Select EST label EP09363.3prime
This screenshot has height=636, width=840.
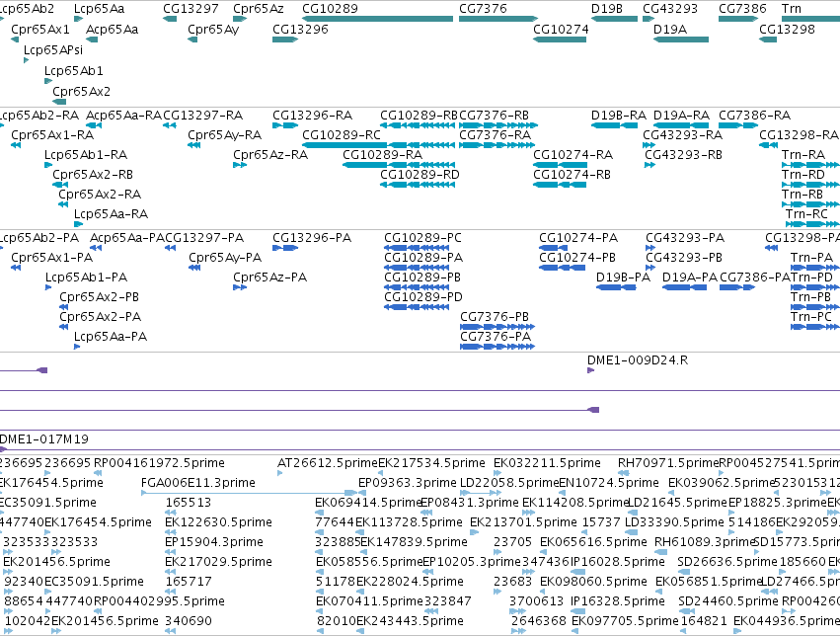[407, 483]
